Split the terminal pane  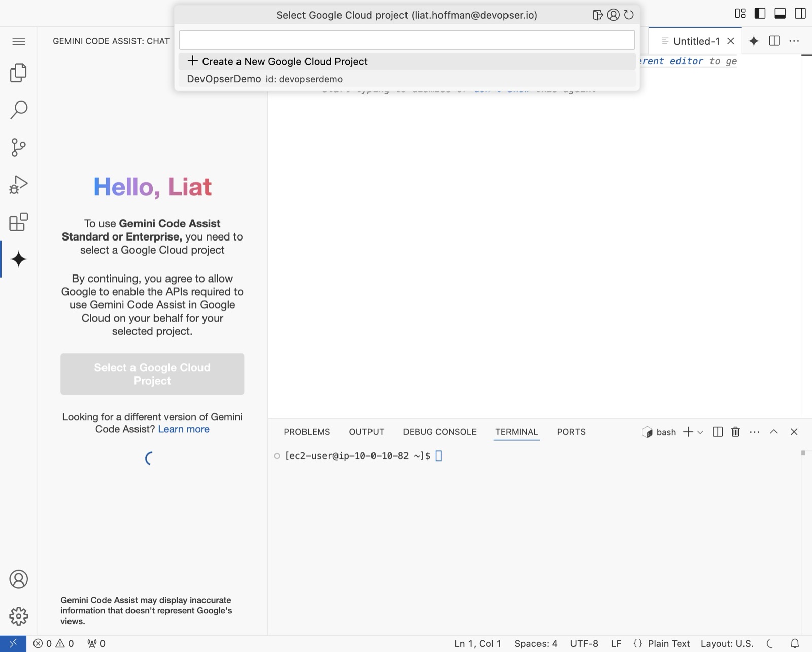718,432
